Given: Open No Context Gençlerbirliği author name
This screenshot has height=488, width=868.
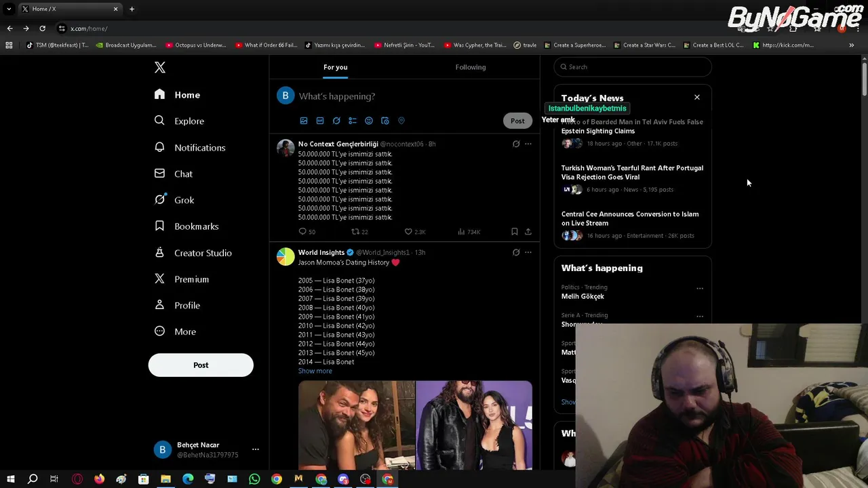Looking at the screenshot, I should 338,144.
